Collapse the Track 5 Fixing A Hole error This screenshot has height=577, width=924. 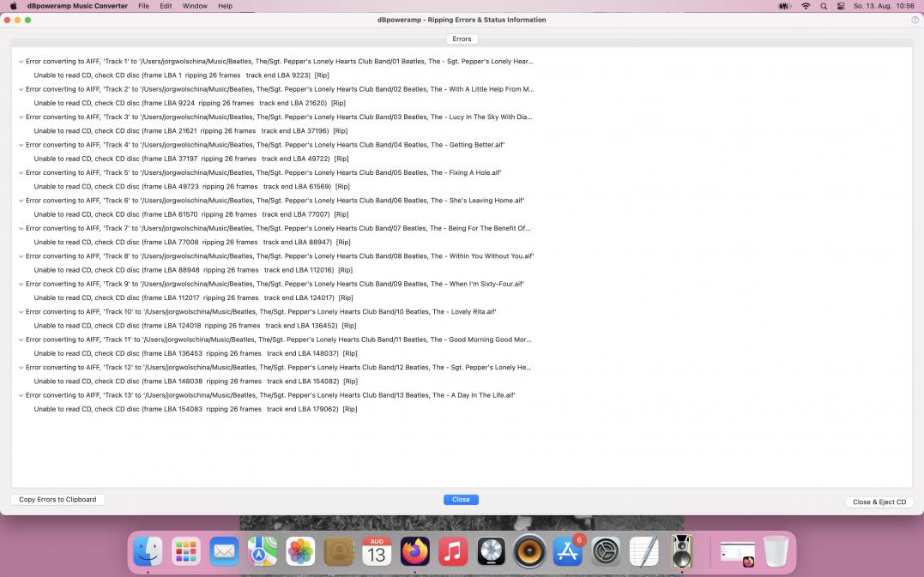tap(21, 173)
